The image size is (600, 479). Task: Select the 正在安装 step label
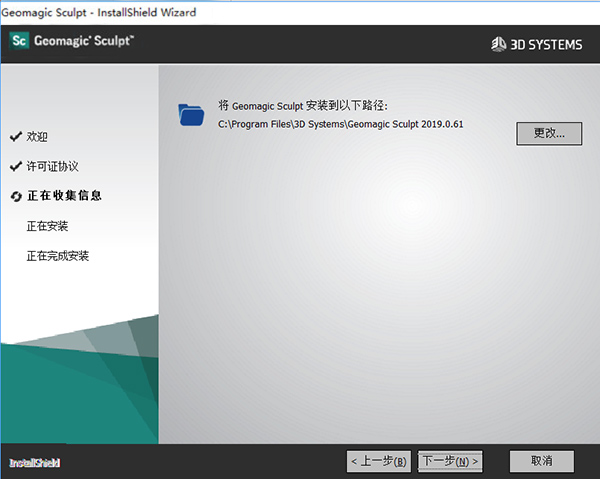coord(47,226)
